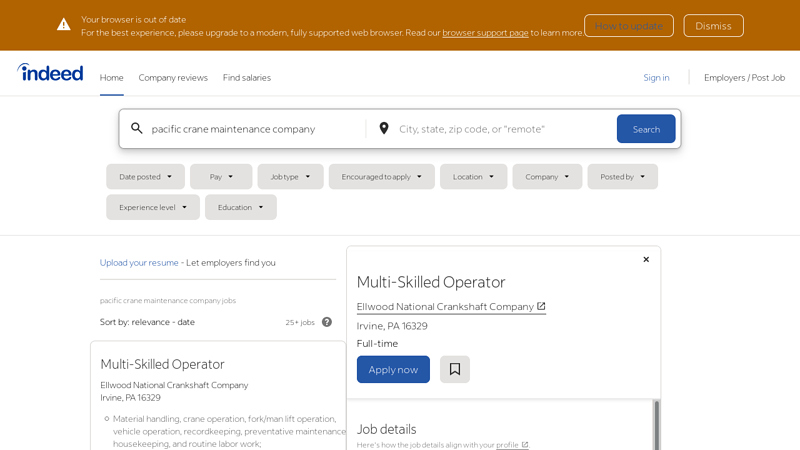Click the Indeed logo

tap(50, 72)
